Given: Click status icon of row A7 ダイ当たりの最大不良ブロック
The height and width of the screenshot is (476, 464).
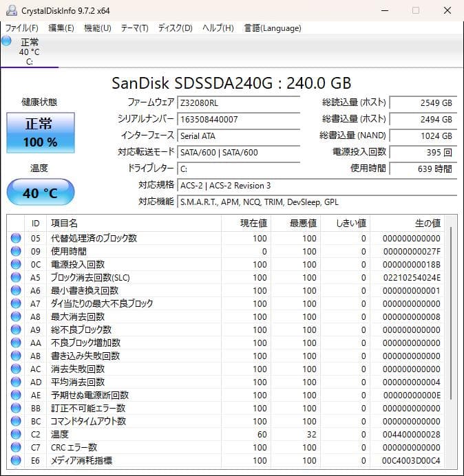Looking at the screenshot, I should [x=16, y=303].
